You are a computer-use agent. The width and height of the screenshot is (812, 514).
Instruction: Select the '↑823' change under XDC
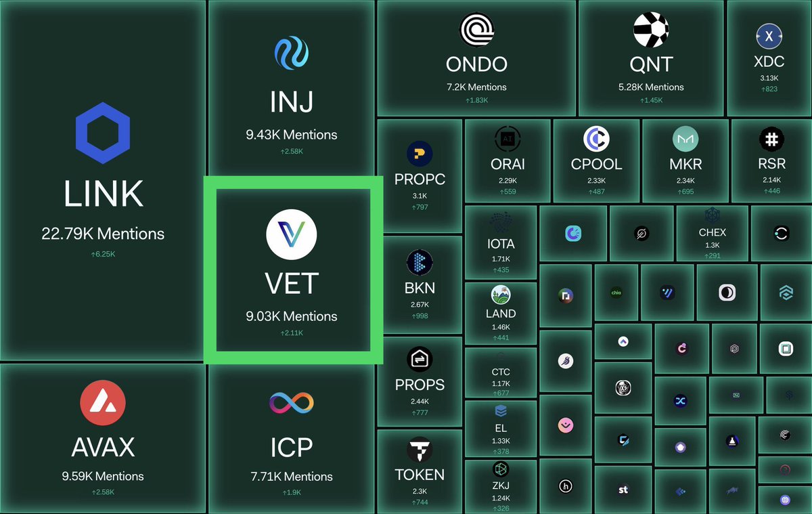pos(769,89)
